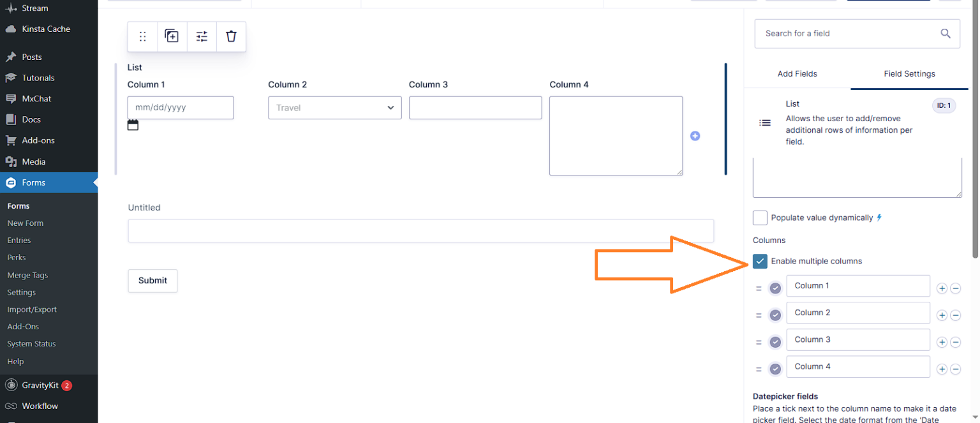Click the dotted drag handle in the field toolbar

point(142,36)
